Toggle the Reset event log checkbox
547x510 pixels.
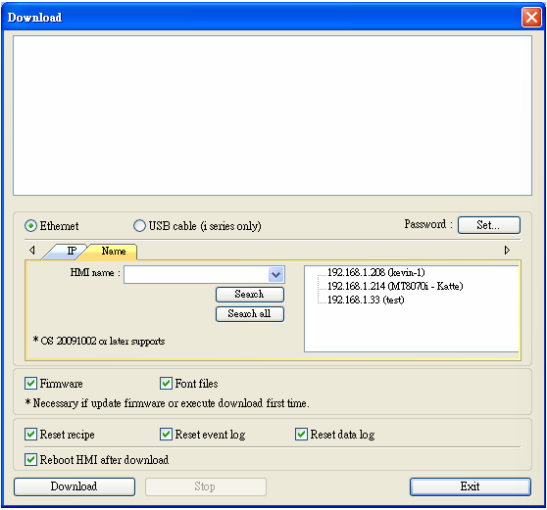click(x=166, y=434)
